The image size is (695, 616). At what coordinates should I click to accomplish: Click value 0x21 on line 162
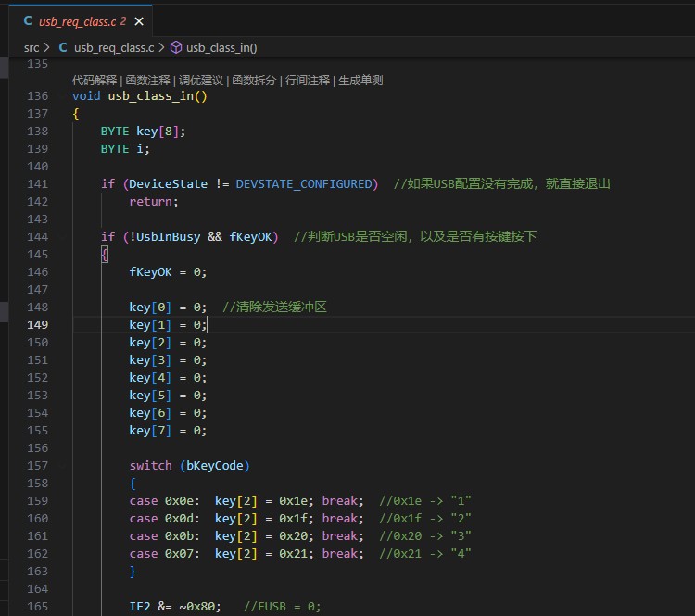pos(293,554)
